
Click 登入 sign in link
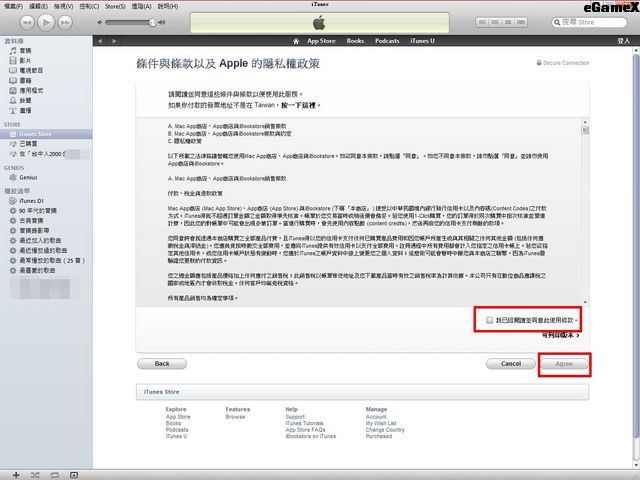tap(624, 41)
